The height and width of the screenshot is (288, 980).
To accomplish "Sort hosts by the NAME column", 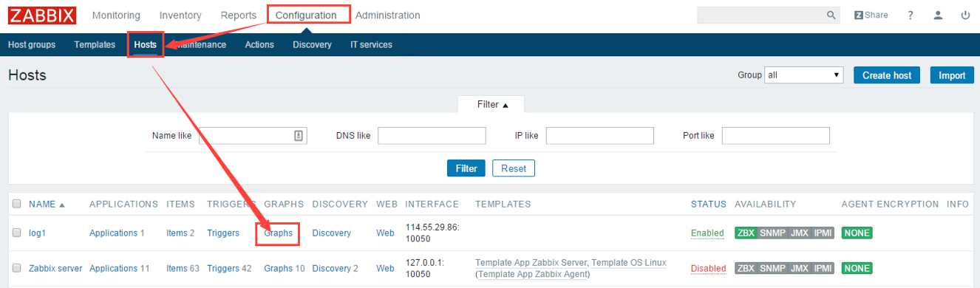I will (x=47, y=204).
